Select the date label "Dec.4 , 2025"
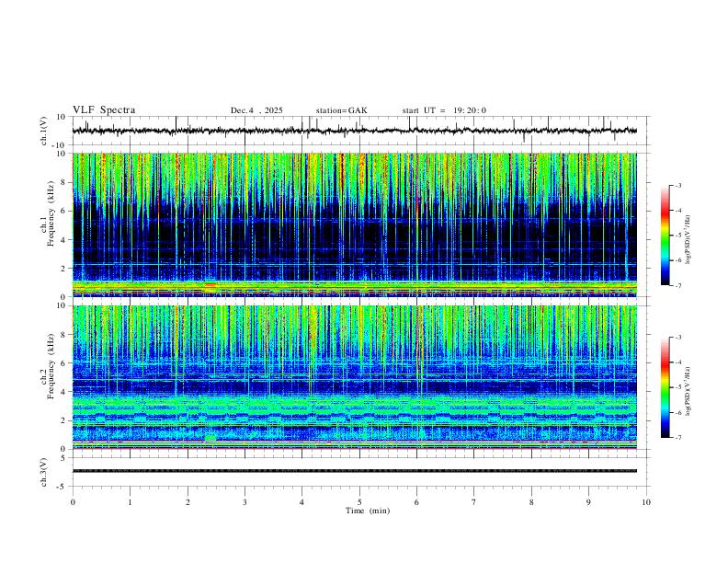 (256, 110)
